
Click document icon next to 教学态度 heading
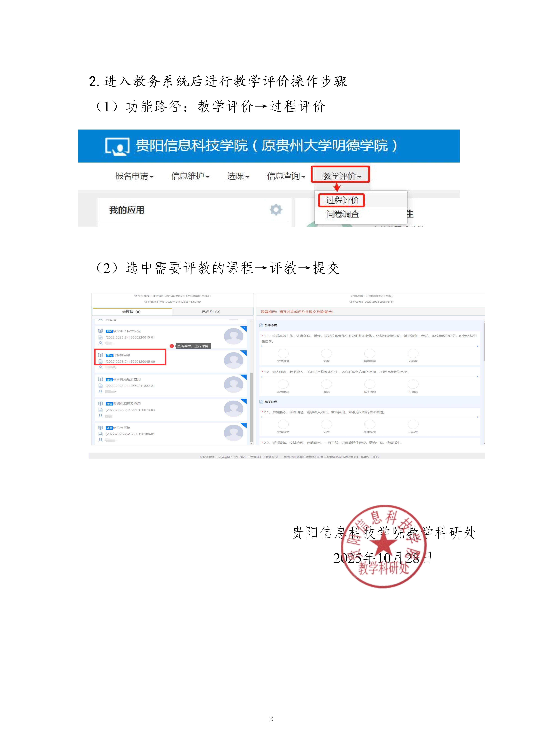(x=261, y=325)
